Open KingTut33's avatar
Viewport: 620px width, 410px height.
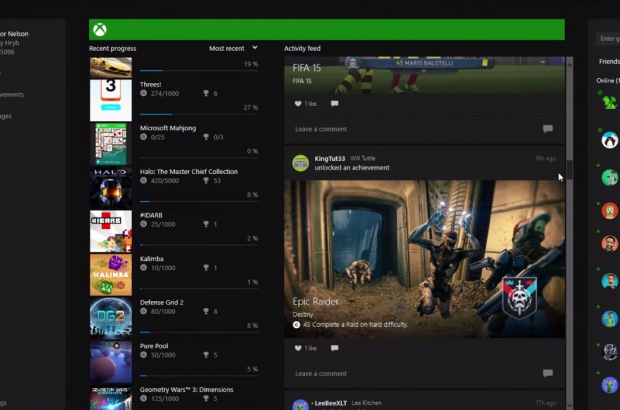click(x=301, y=163)
